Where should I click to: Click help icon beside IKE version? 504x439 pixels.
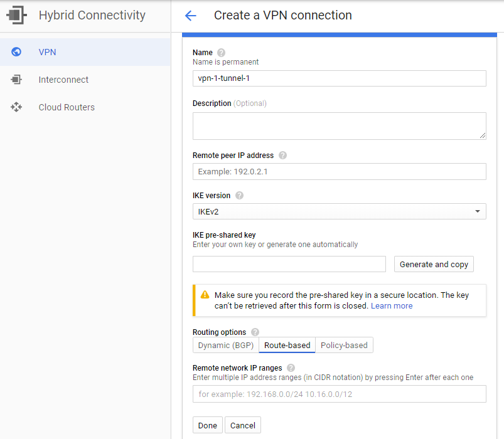pyautogui.click(x=239, y=196)
